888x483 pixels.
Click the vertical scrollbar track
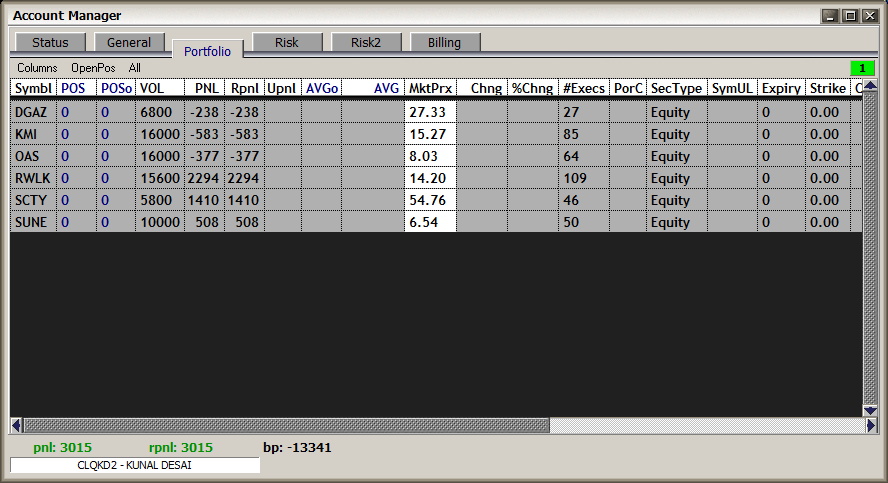(x=870, y=248)
